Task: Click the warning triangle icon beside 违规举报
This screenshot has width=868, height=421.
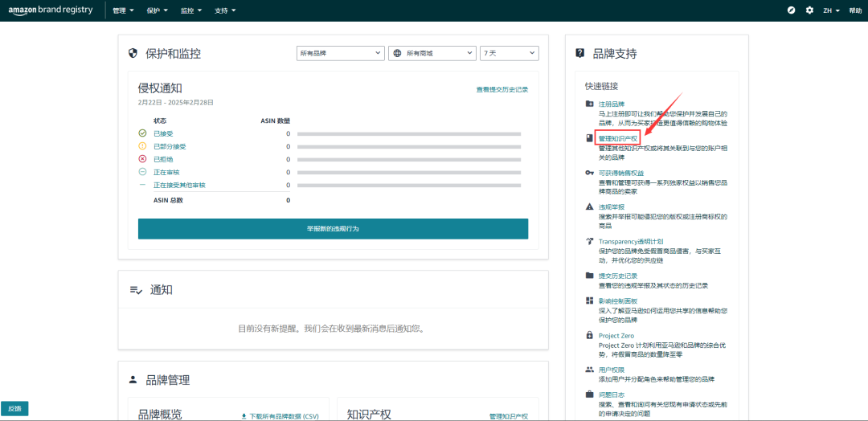Action: [590, 207]
